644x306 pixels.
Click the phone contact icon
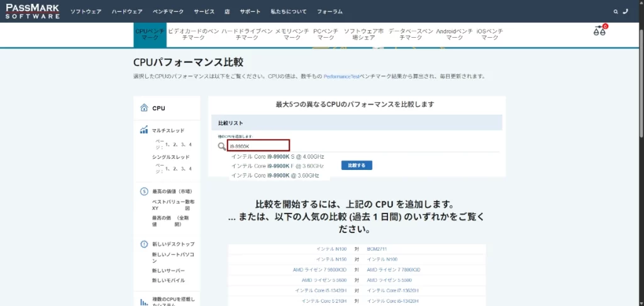click(625, 11)
